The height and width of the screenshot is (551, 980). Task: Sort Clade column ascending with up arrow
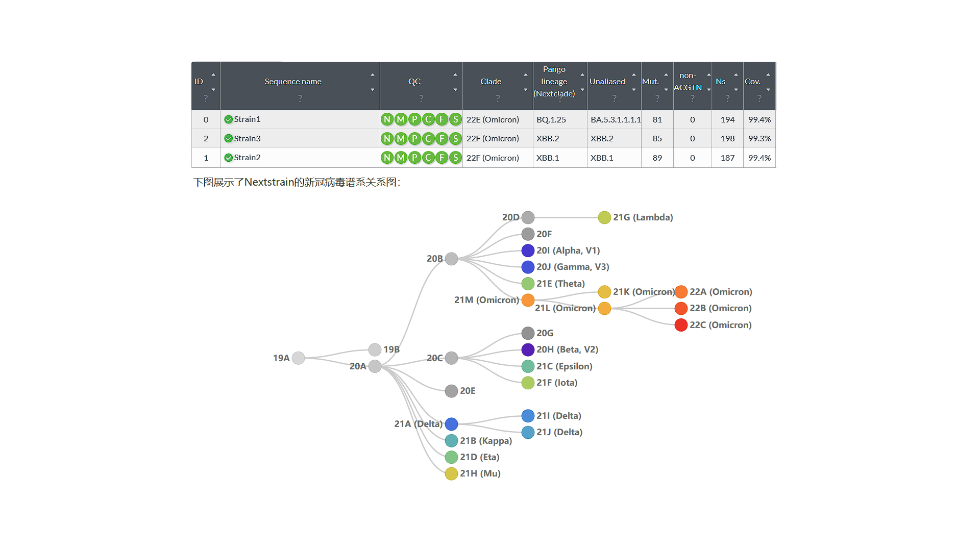pos(525,75)
